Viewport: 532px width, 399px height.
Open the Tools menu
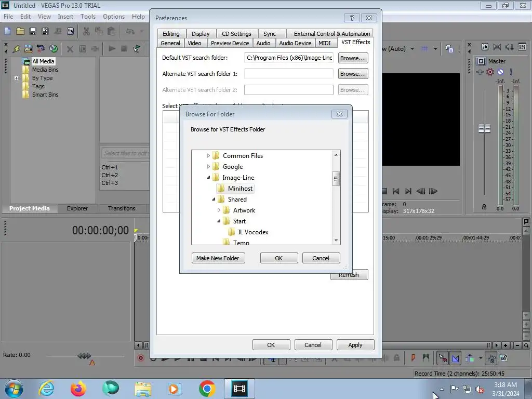click(x=88, y=16)
